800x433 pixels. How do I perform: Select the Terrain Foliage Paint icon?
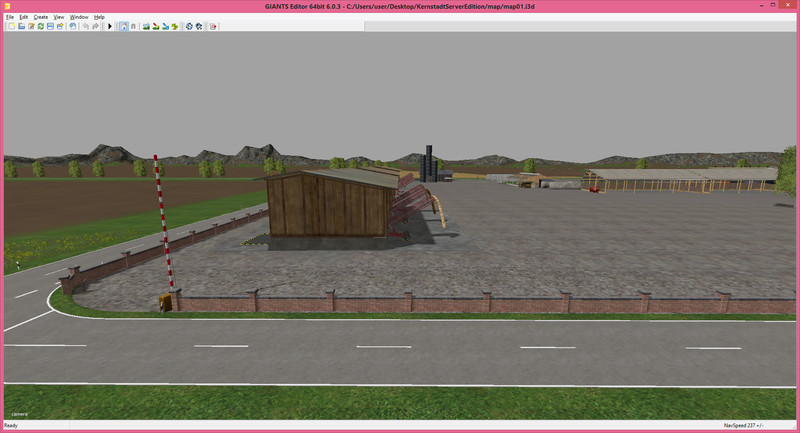click(175, 26)
